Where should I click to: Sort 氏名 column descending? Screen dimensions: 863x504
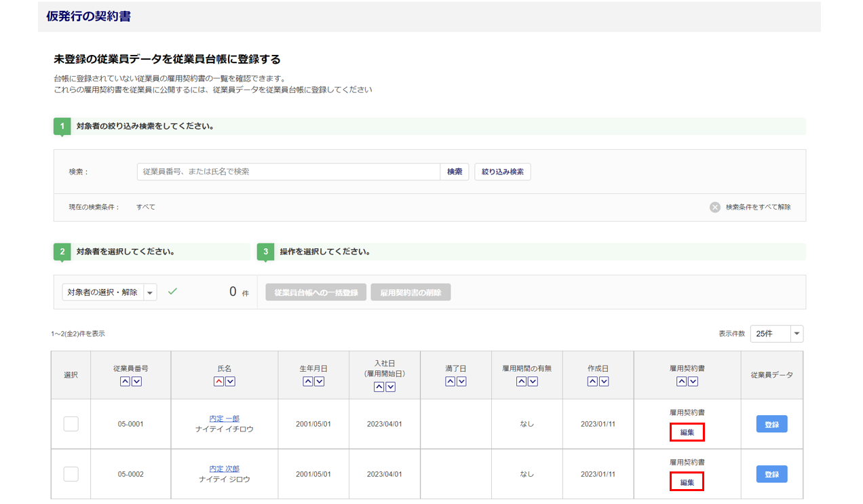pyautogui.click(x=230, y=382)
